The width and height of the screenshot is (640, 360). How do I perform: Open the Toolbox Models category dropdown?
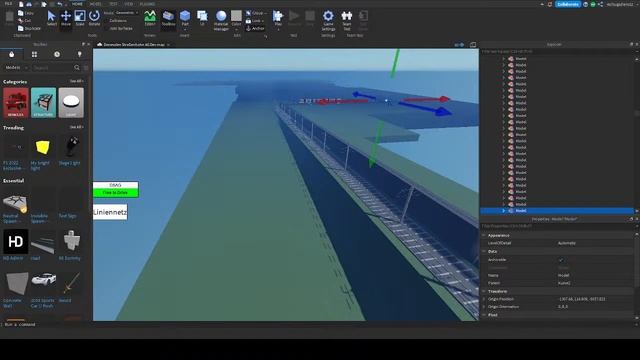click(16, 68)
